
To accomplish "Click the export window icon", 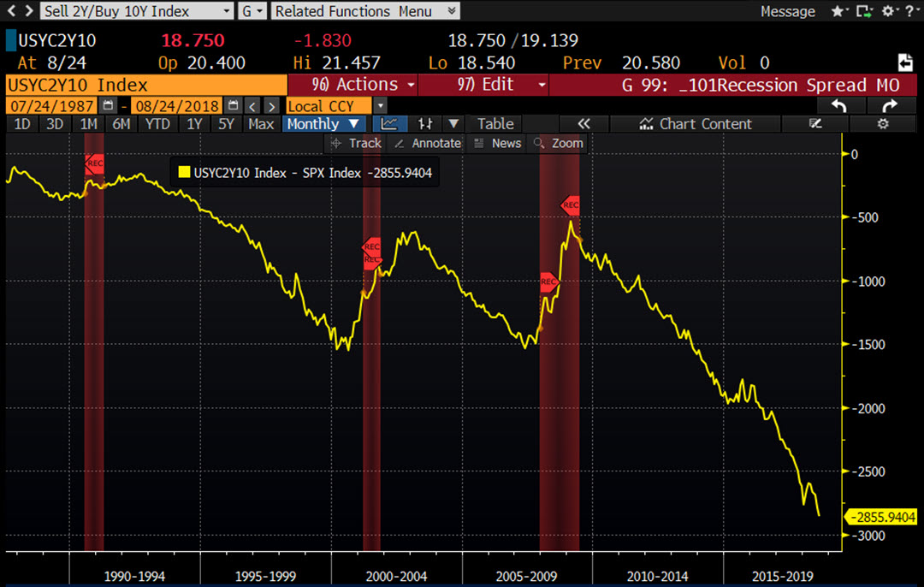I will pos(863,11).
